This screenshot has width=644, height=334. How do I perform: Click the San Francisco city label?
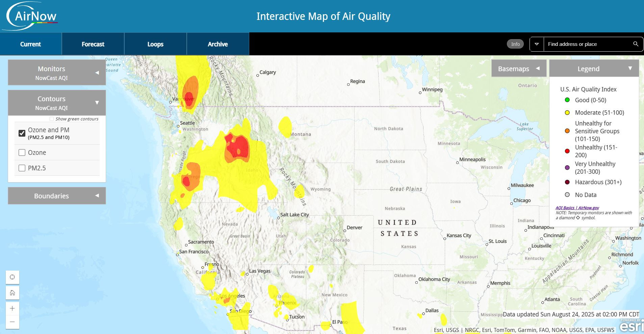click(194, 252)
